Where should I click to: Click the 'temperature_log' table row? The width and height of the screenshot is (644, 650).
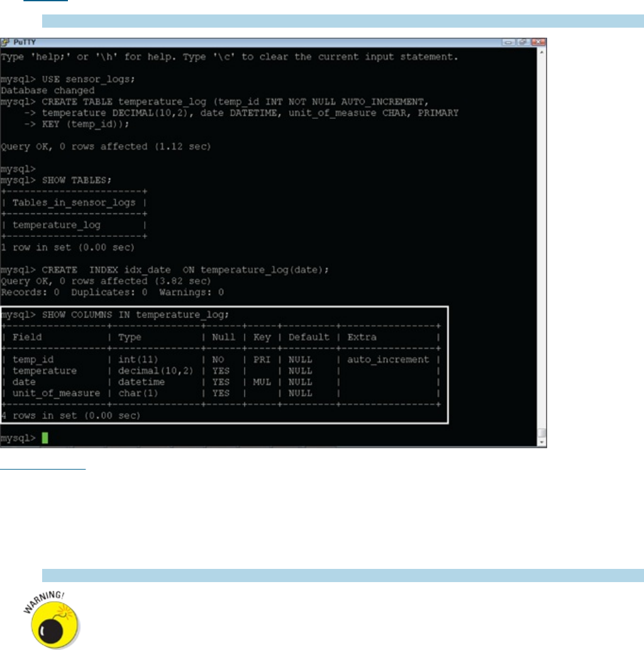(57, 225)
